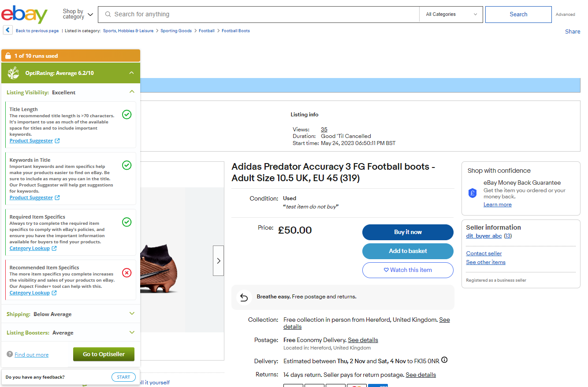Click the unlock icon in runs-used bar
Viewport: 588px width, 387px height.
tap(8, 56)
